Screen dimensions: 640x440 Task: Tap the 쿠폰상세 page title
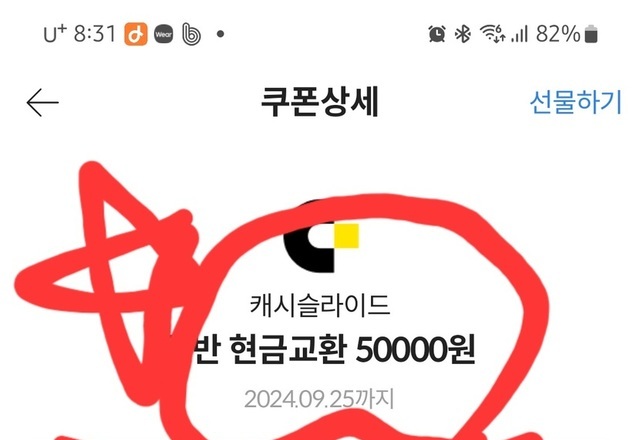(x=320, y=102)
